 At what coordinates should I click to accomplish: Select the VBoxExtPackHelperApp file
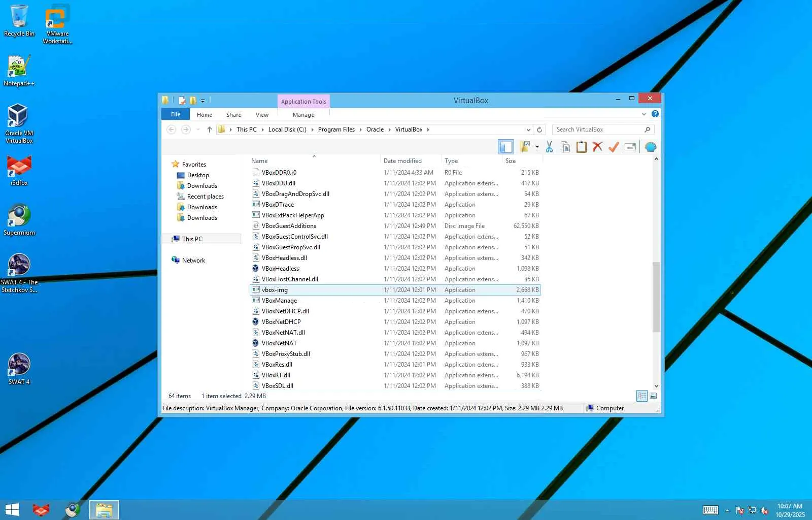point(395,215)
